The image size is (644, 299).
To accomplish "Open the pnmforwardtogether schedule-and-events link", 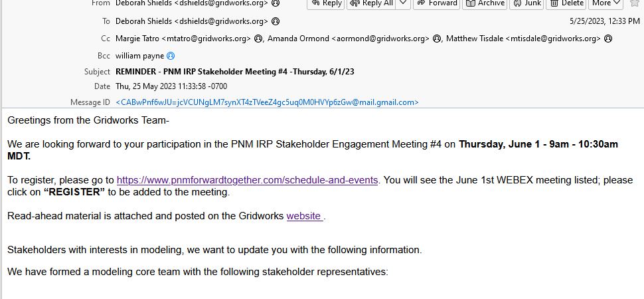I will pos(247,180).
